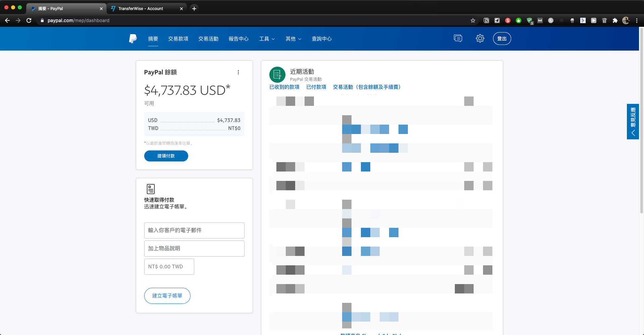
Task: Go forward with the browser forward arrow
Action: click(18, 20)
